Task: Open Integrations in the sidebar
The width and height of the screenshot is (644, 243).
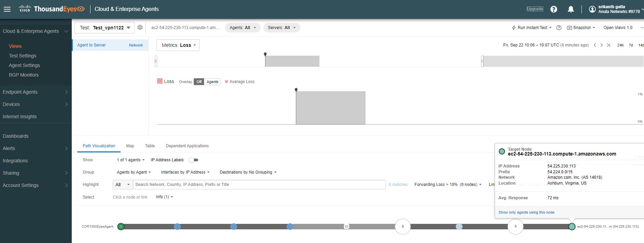Action: tap(15, 161)
